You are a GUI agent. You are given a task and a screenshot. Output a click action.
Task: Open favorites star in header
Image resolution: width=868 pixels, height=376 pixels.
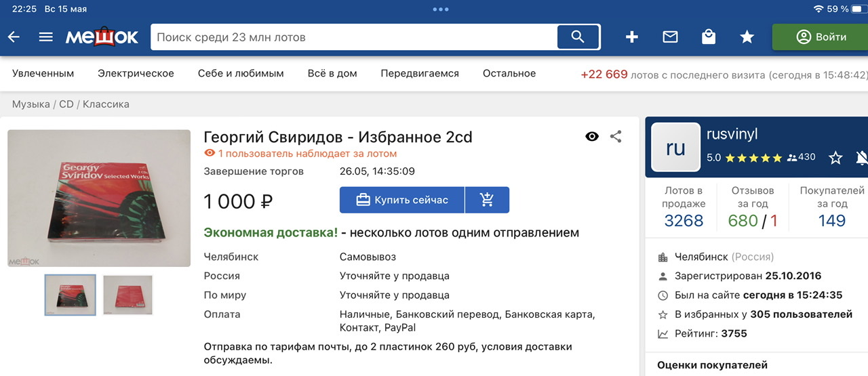click(x=747, y=37)
